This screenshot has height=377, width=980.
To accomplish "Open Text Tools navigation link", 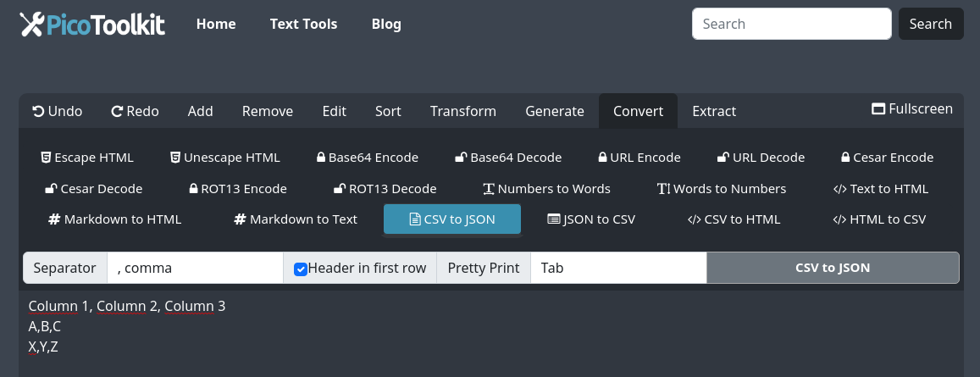I will click(304, 24).
